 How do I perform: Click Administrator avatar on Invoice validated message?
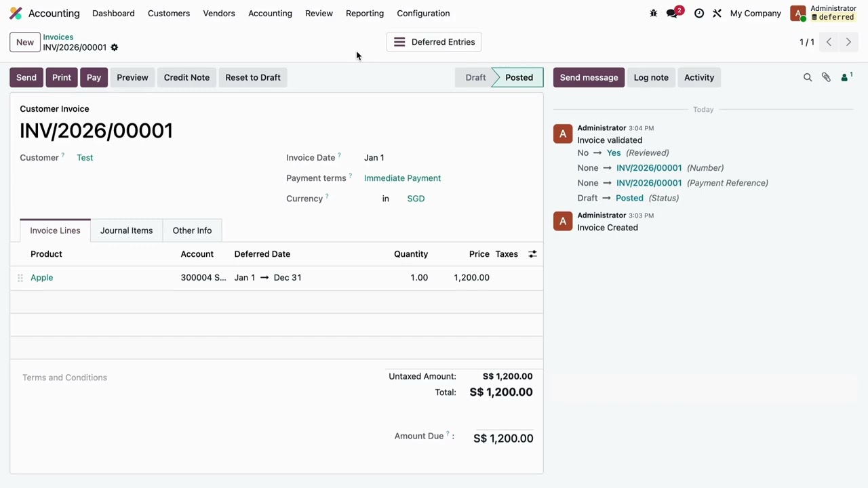[563, 134]
